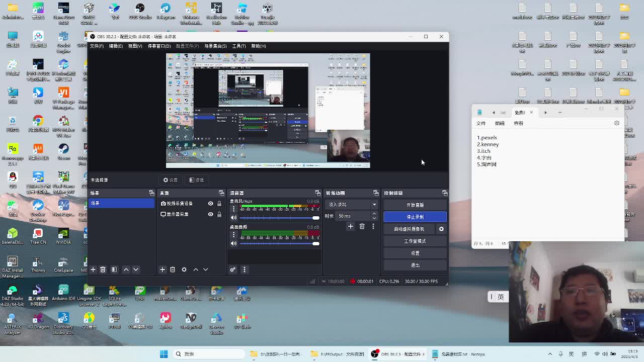This screenshot has width=644, height=362.
Task: Open source properties via the gear icon
Action: pos(184,269)
